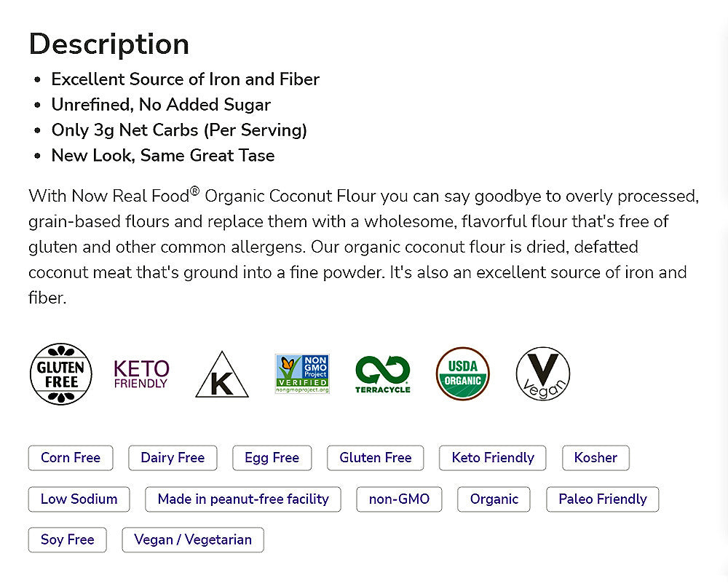Click the Organic tag button
728x586 pixels.
pos(494,499)
